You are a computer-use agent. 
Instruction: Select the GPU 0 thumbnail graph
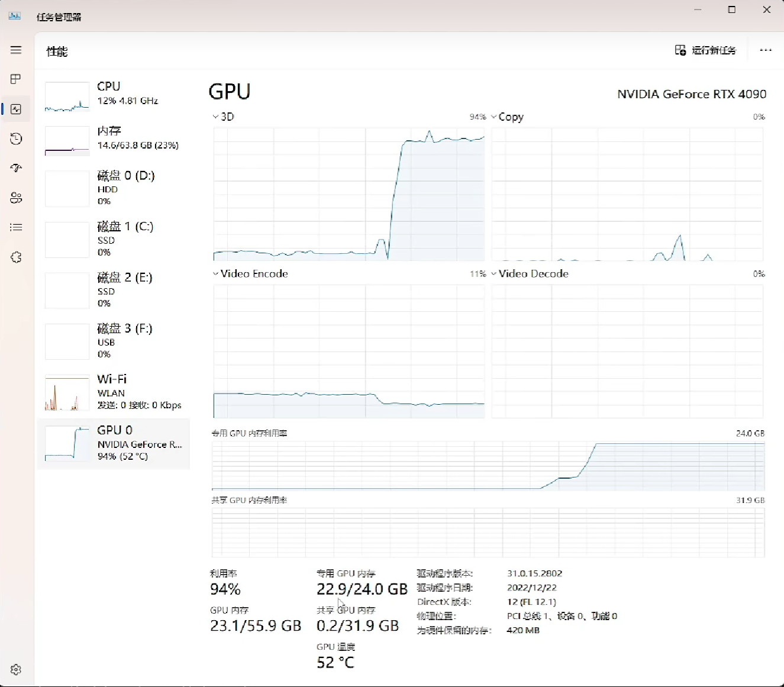click(67, 443)
